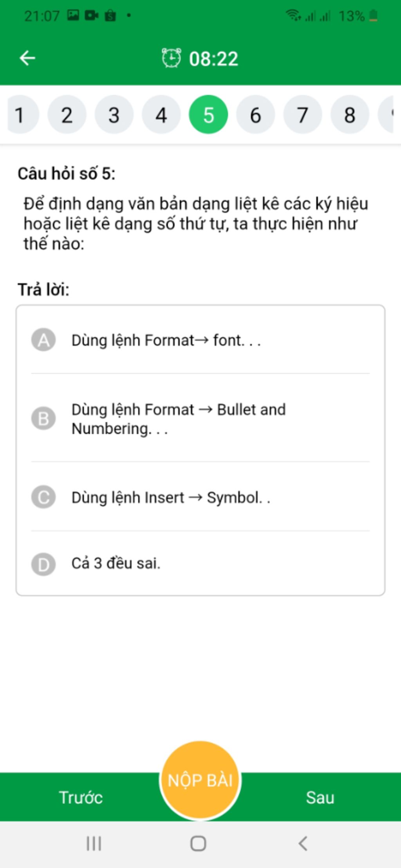
Task: Open question 6
Action: pyautogui.click(x=255, y=115)
